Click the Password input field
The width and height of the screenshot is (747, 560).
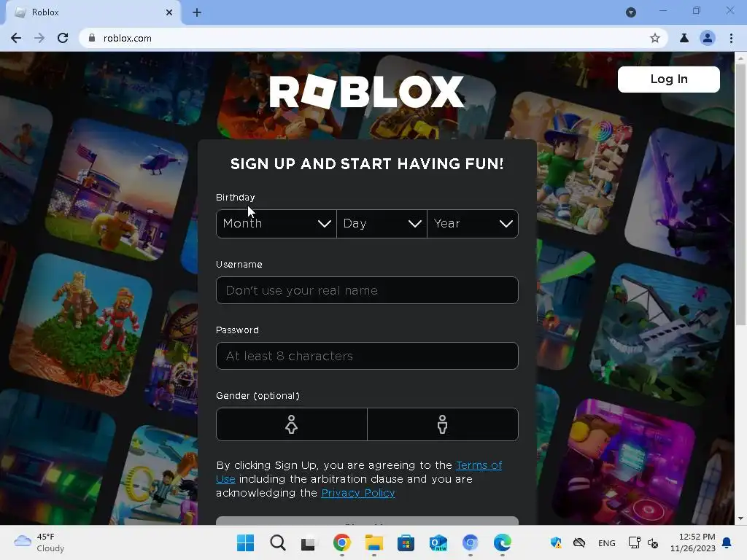pos(367,356)
